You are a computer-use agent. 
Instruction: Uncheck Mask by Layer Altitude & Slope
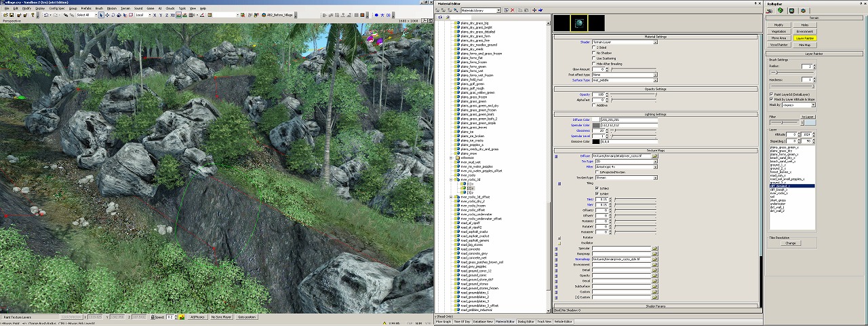(771, 99)
